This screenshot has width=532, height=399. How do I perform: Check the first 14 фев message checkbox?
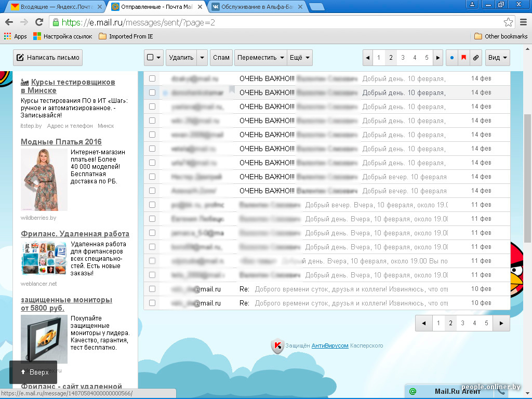[152, 78]
